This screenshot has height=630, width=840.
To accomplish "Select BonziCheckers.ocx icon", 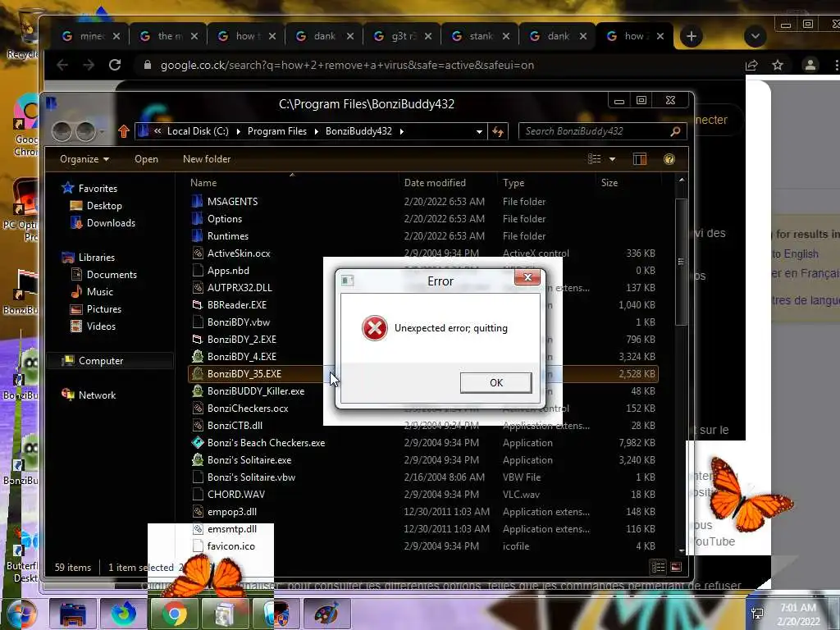I will (x=197, y=409).
